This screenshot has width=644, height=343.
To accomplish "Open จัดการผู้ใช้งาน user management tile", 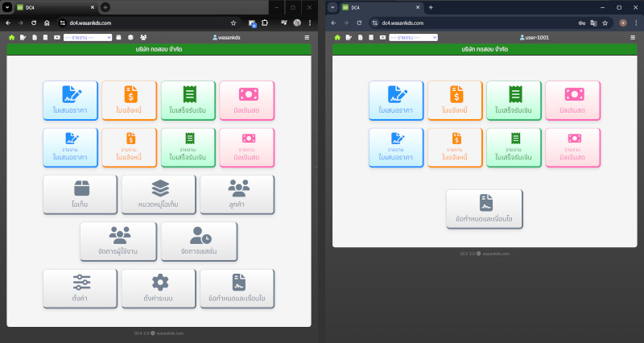I will (119, 242).
